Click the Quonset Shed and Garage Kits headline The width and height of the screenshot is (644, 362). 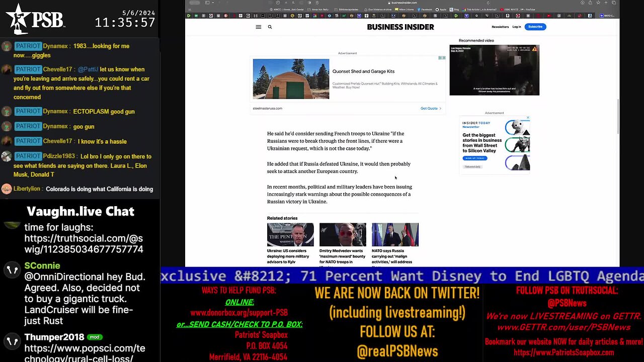[363, 71]
